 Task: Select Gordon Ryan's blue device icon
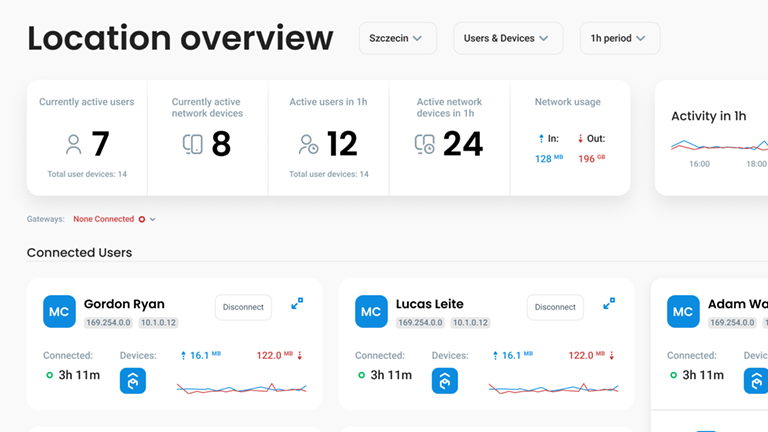(133, 380)
